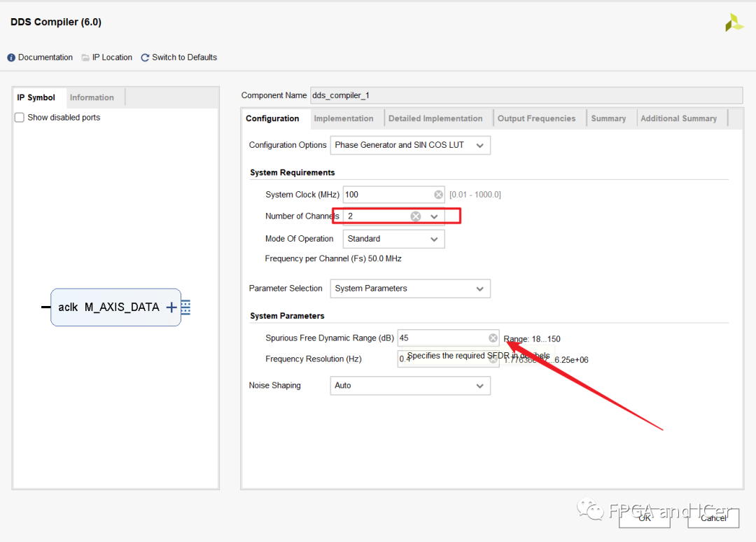Expand the M_AXIS_DATA port plus icon
The height and width of the screenshot is (542, 756).
pyautogui.click(x=171, y=307)
